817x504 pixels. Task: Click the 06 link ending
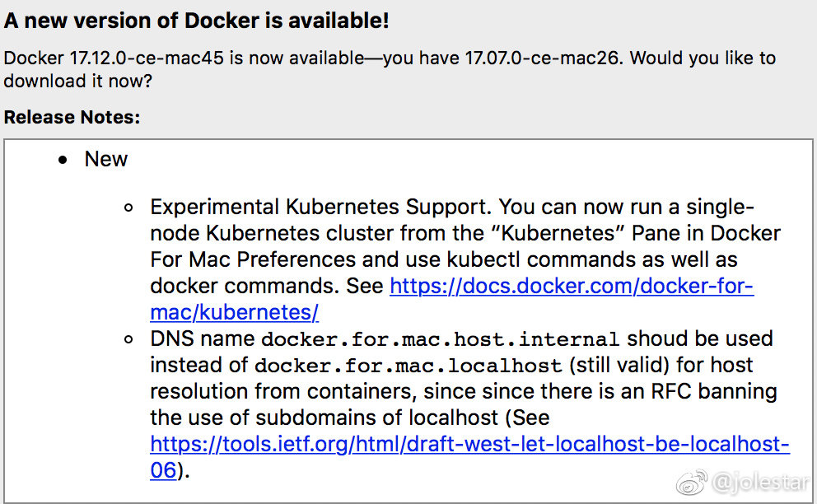tap(163, 470)
